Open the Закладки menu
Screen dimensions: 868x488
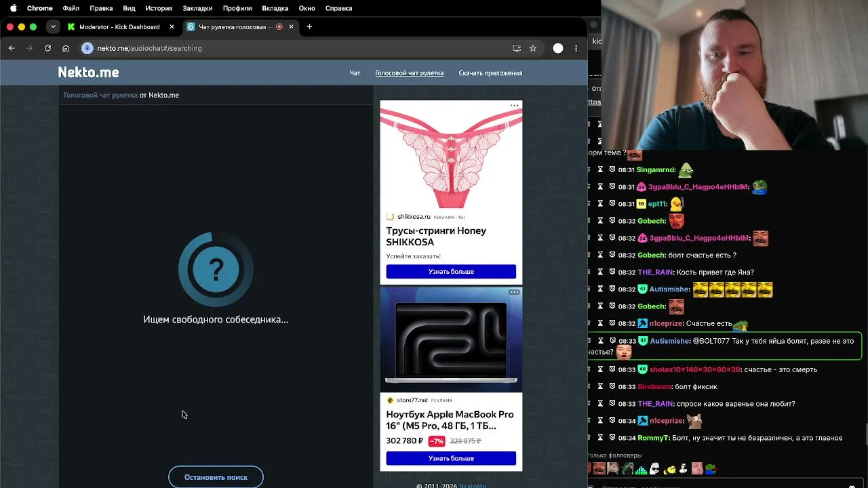[x=197, y=8]
